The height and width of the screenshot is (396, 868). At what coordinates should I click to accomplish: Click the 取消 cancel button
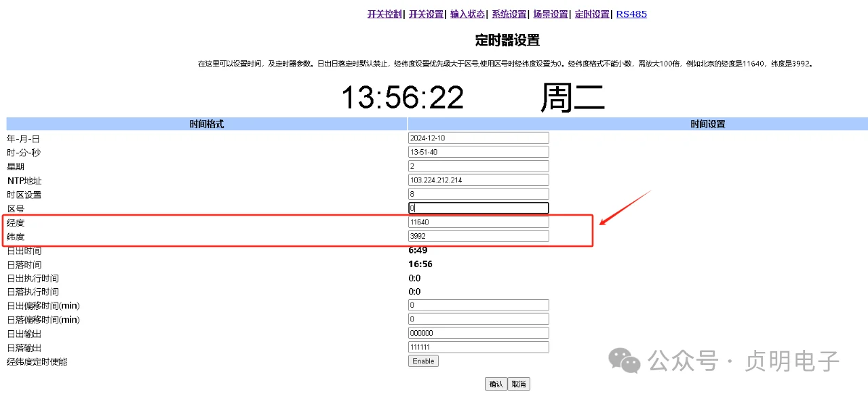coord(519,384)
